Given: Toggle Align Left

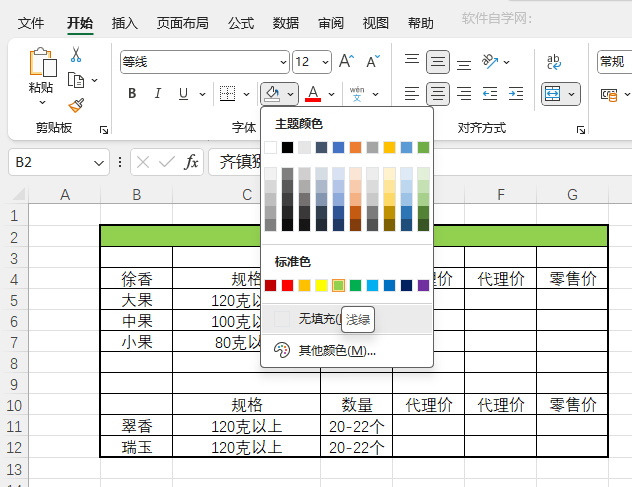Looking at the screenshot, I should pos(412,94).
